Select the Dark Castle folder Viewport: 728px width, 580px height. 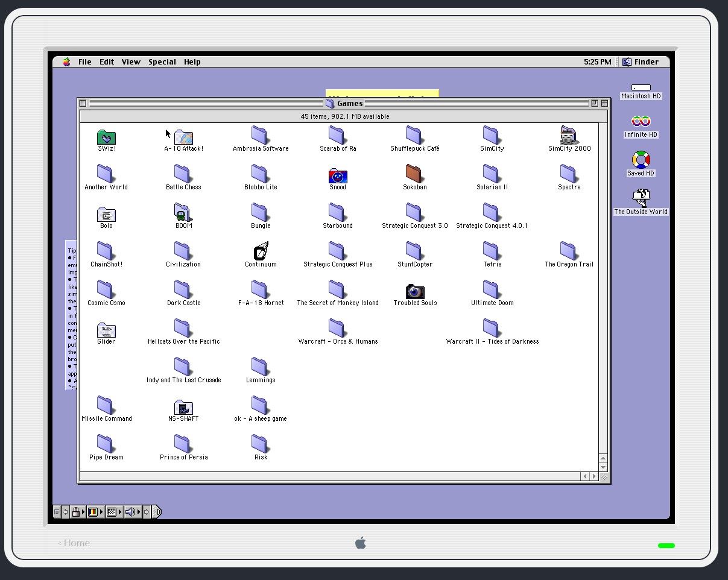[x=183, y=290]
